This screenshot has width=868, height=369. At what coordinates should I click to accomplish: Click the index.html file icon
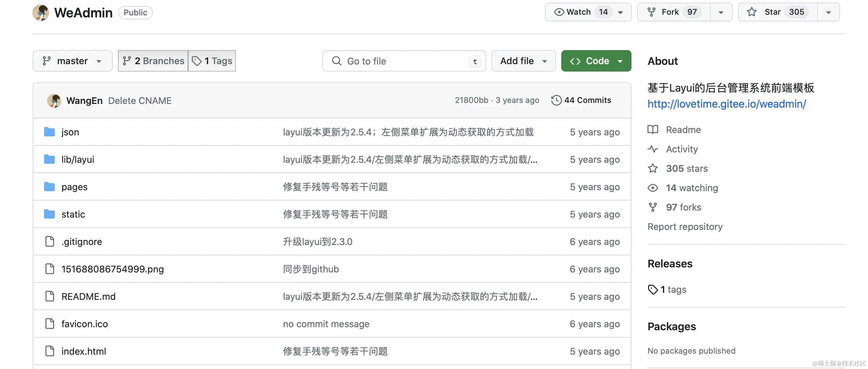coord(49,351)
